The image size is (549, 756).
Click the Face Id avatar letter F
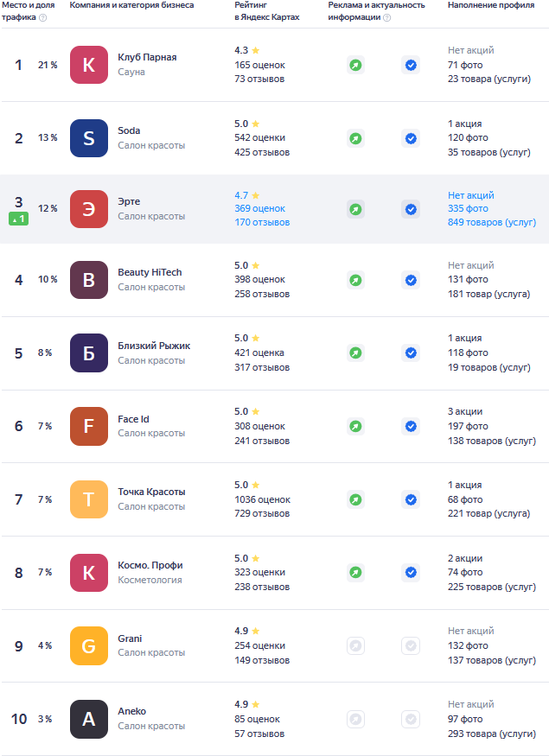pyautogui.click(x=89, y=426)
